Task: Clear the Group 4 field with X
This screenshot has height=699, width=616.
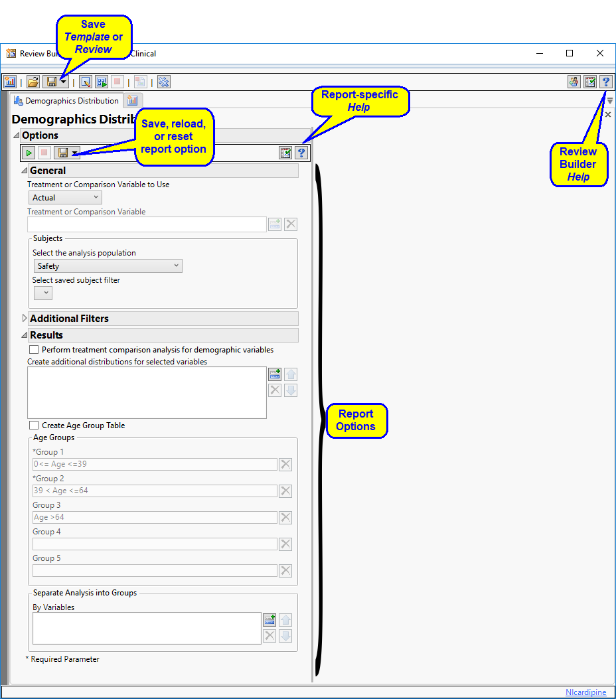Action: [285, 544]
